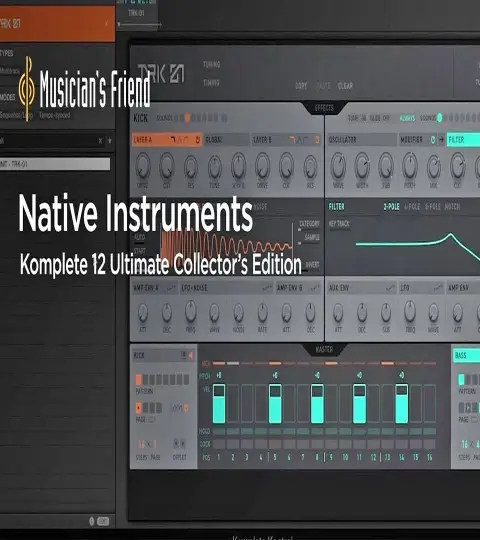Toggle the Modifier power button

[x=432, y=139]
